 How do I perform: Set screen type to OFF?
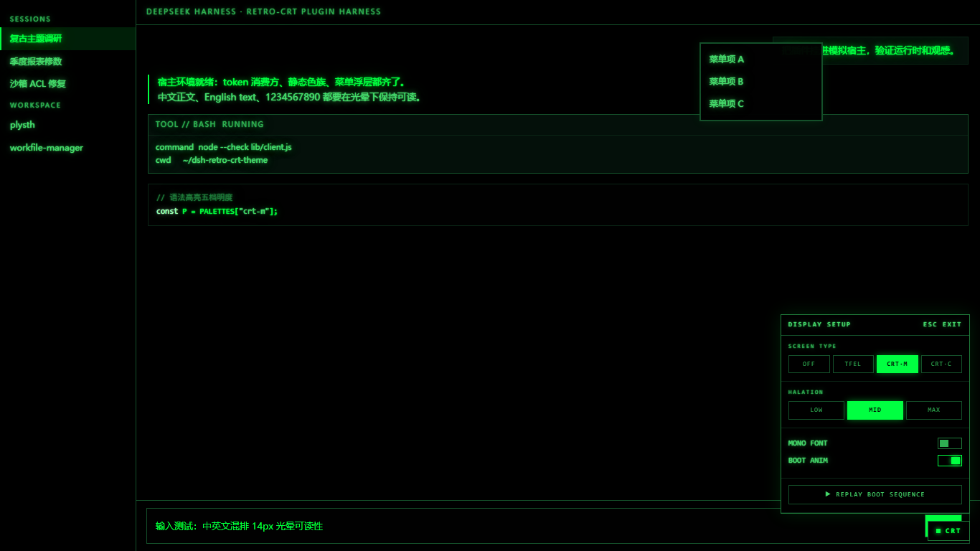click(x=809, y=364)
